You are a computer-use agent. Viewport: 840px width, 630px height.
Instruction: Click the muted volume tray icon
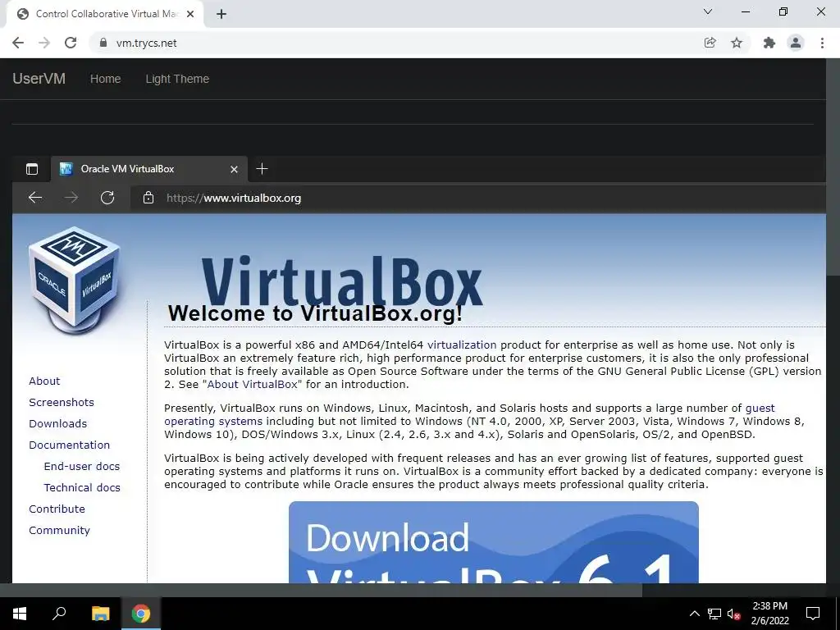pos(734,614)
